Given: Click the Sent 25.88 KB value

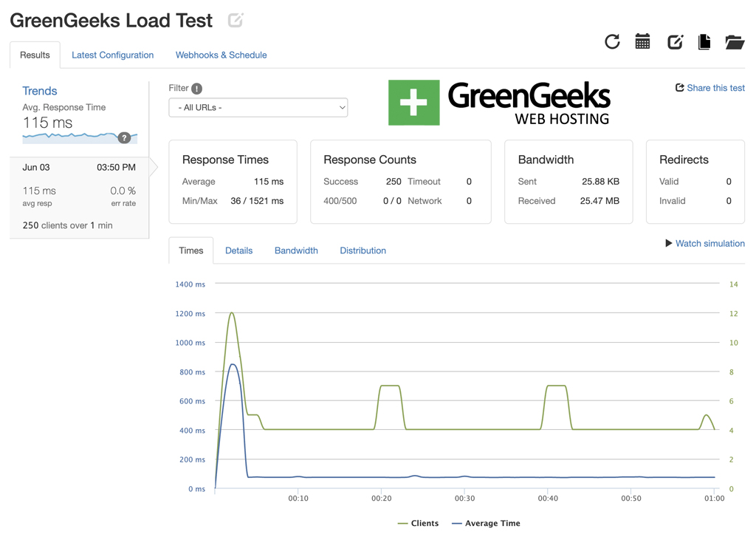Looking at the screenshot, I should click(x=600, y=182).
